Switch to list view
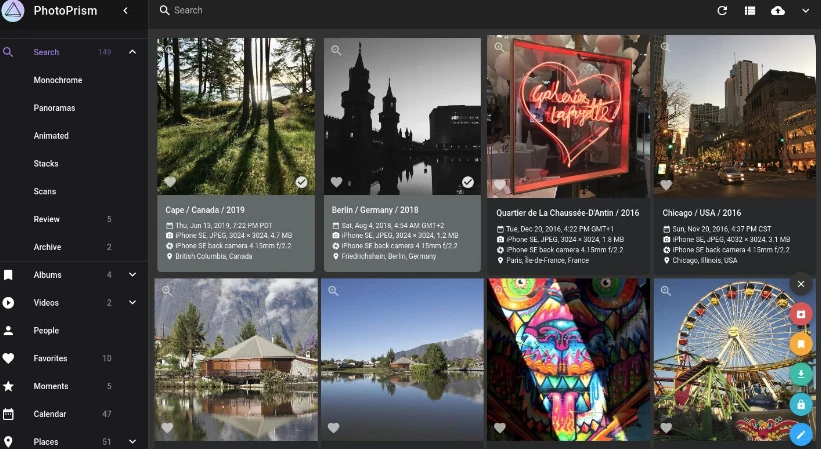Image resolution: width=821 pixels, height=449 pixels. (x=750, y=10)
